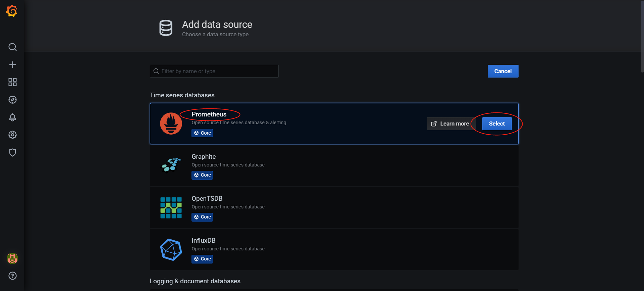This screenshot has width=644, height=291.
Task: Click the Core badge under OpenTSDB
Action: (202, 217)
